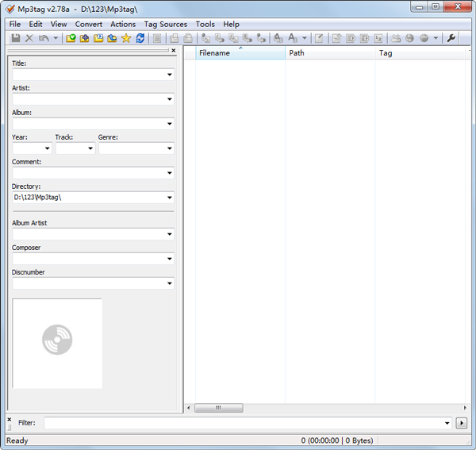Open the File menu
Image resolution: width=476 pixels, height=450 pixels.
[x=15, y=25]
